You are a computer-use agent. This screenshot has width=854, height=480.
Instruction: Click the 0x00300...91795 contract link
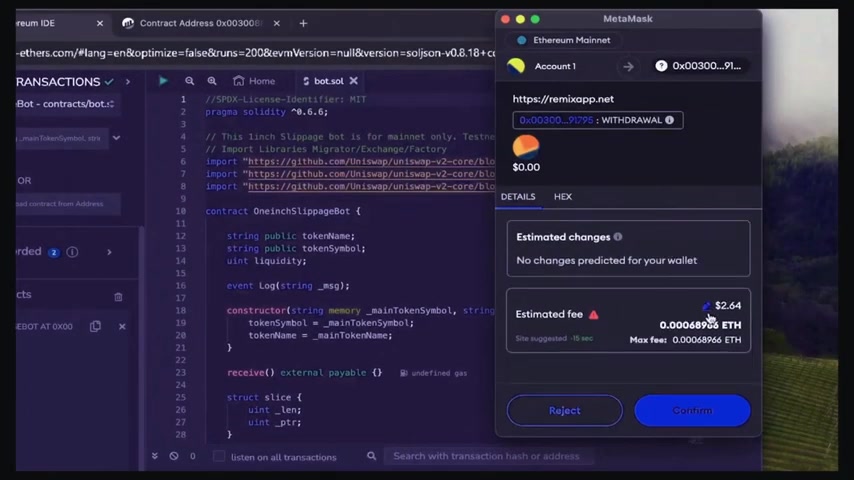(556, 120)
